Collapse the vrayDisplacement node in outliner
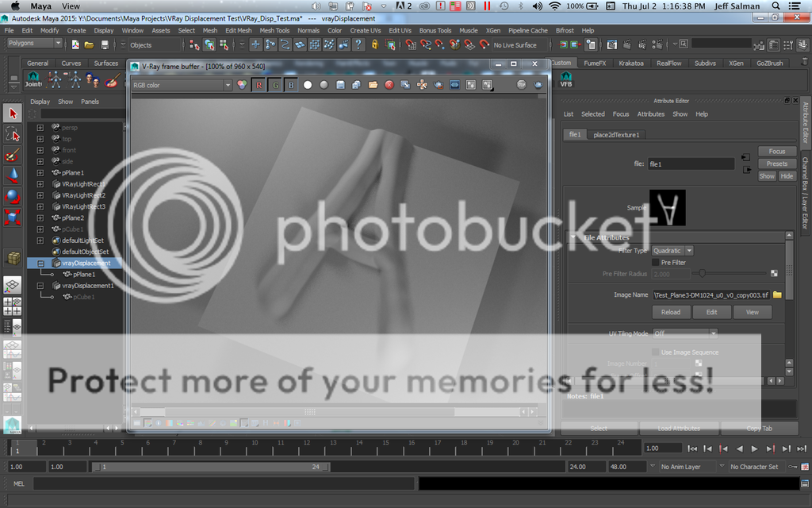 tap(40, 263)
